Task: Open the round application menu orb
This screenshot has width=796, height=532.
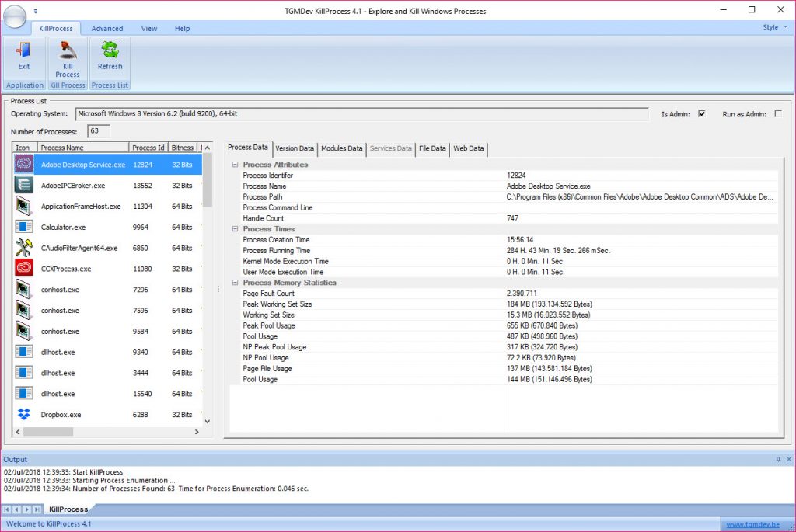Action: tap(15, 16)
